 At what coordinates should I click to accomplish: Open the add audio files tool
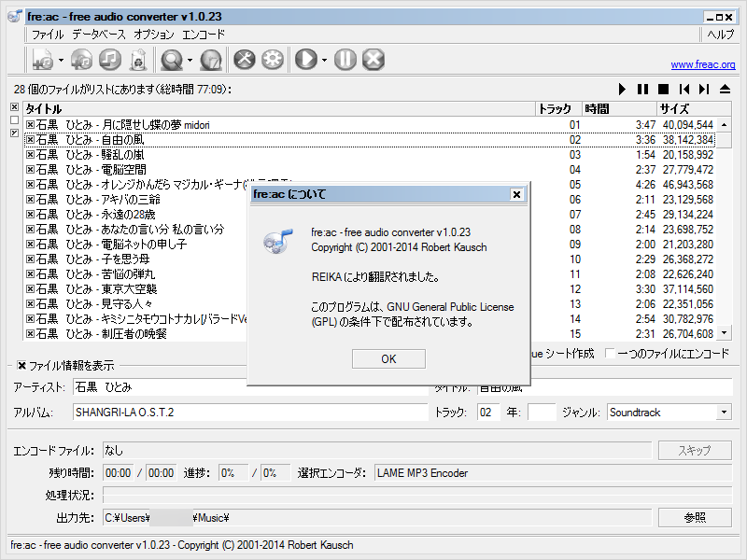43,59
